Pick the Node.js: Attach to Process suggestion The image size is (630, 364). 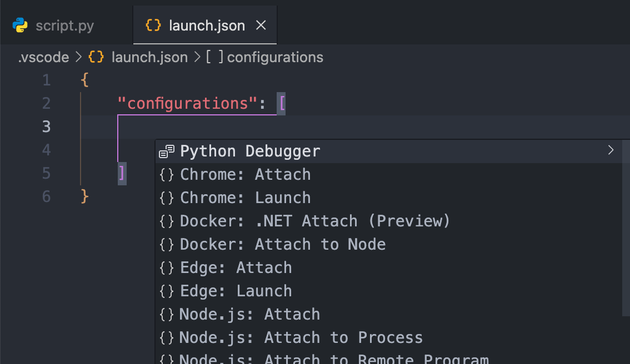[301, 338]
